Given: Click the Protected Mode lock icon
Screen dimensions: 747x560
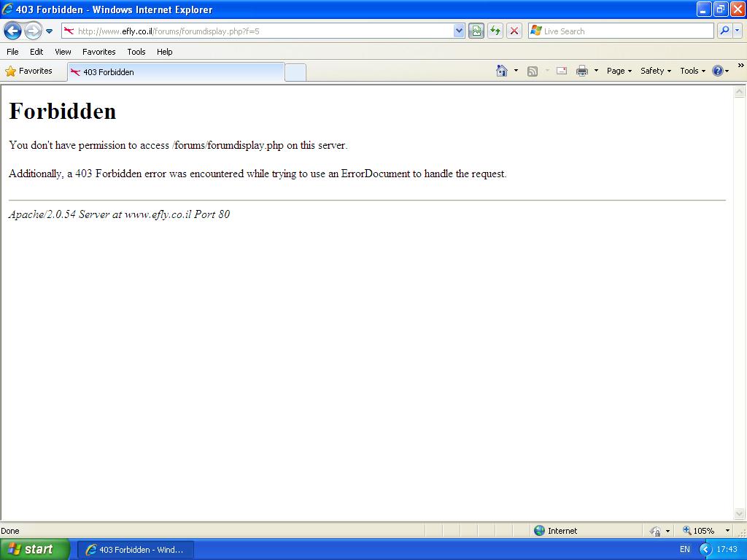Looking at the screenshot, I should (x=656, y=531).
